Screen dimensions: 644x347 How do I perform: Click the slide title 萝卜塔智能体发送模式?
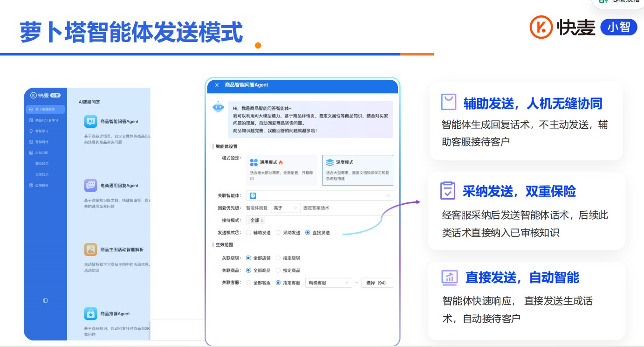click(x=131, y=32)
